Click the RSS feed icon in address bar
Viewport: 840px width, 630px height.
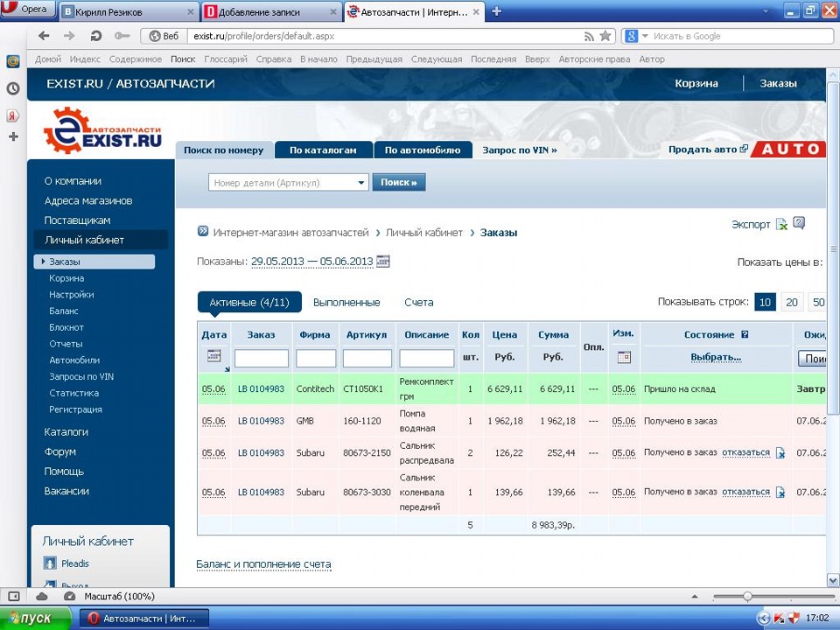(x=589, y=37)
